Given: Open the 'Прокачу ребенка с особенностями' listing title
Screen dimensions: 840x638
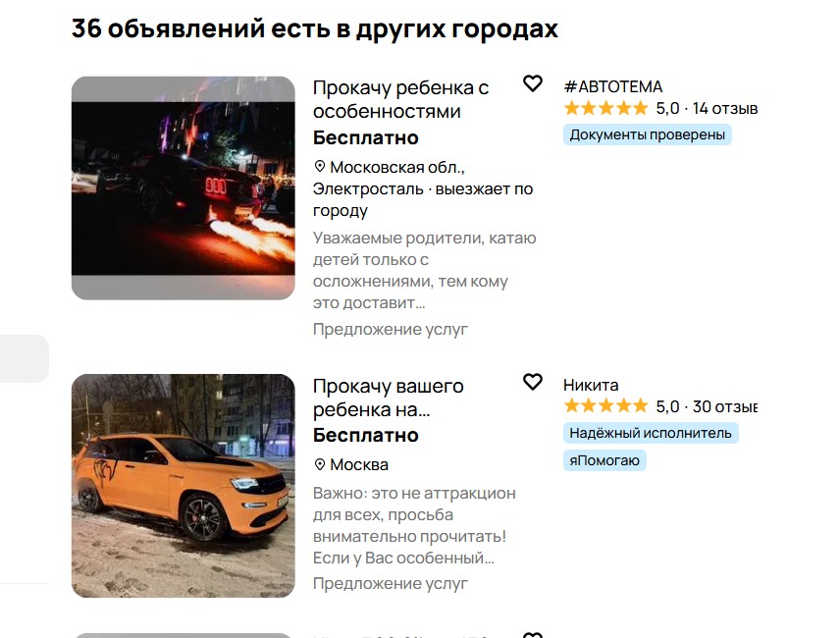Looking at the screenshot, I should point(400,99).
